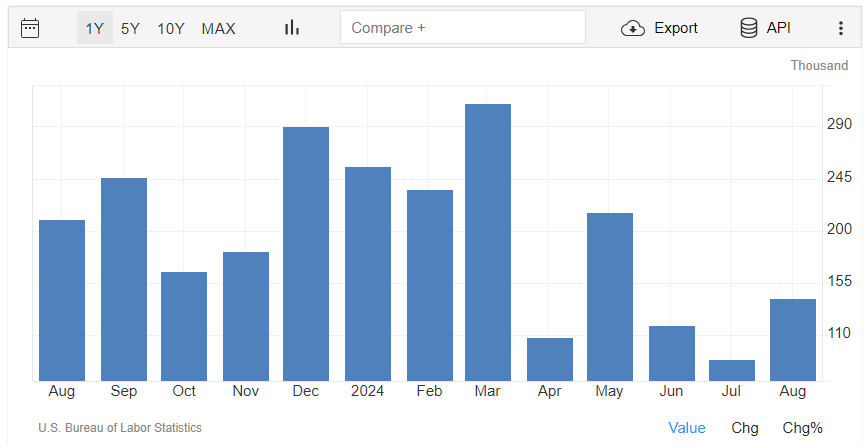868x445 pixels.
Task: Click the '245' y-axis value
Action: pos(839,177)
